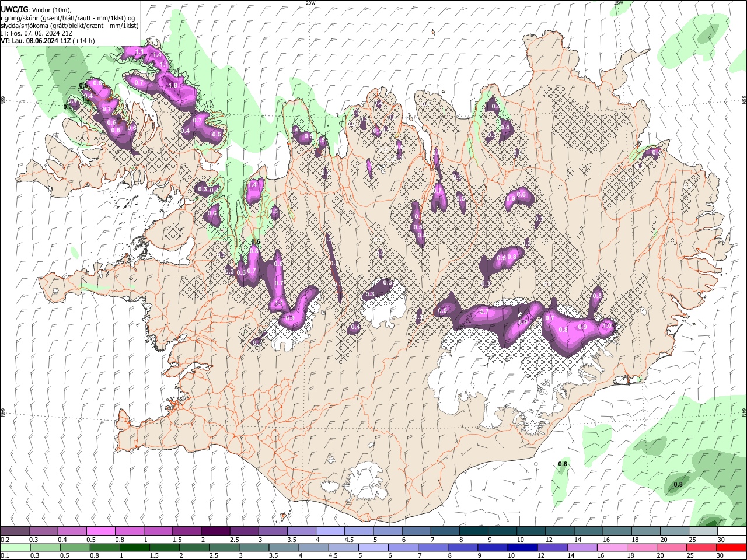The width and height of the screenshot is (747, 560).
Task: Pick the bright red 30 swatch in the lower legend bar
Action: pos(731,547)
